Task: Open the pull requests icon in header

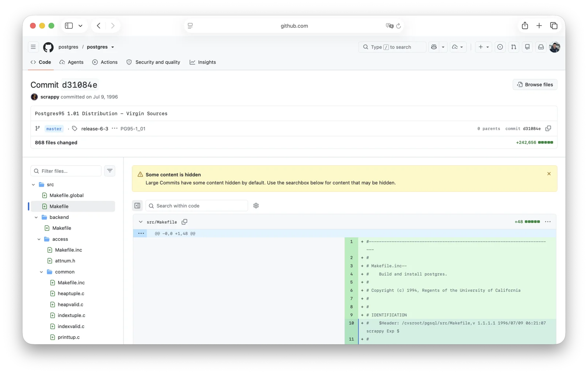Action: pos(514,47)
